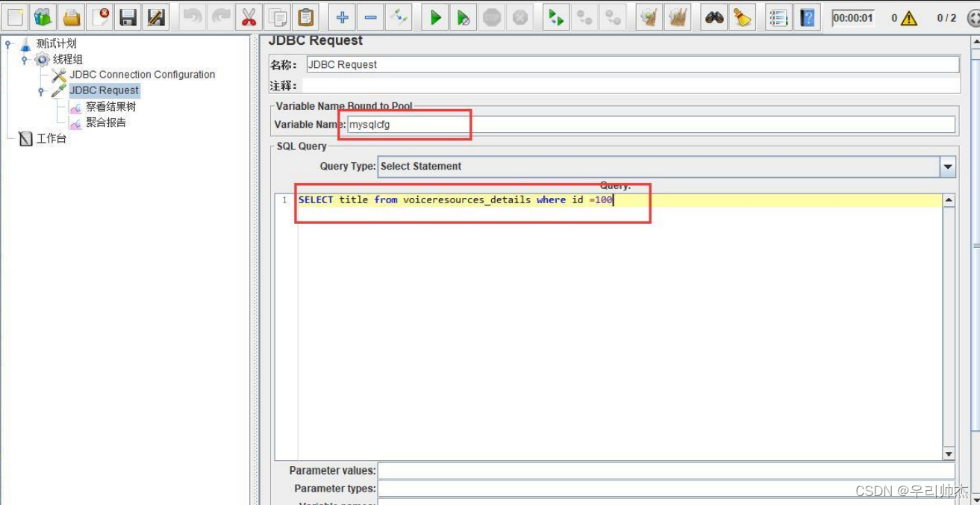Screen dimensions: 980x505
Task: Clear current results with broom icon
Action: (649, 16)
